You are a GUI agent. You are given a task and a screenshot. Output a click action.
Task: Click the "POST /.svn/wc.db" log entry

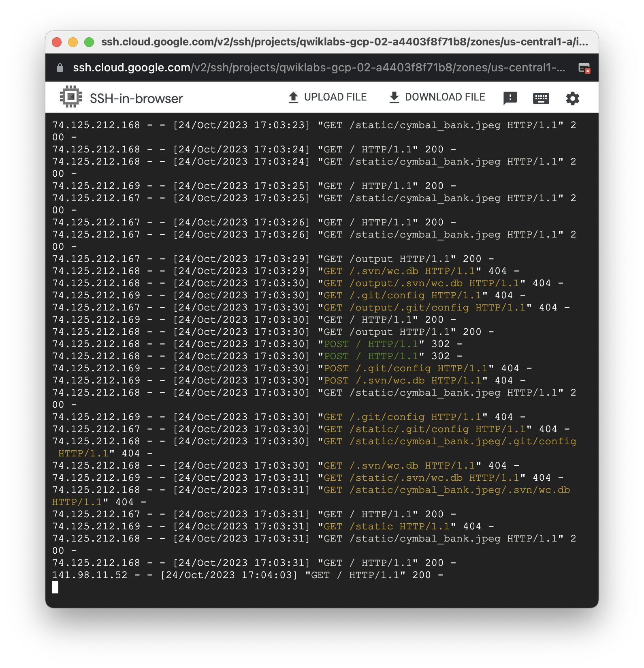[289, 380]
